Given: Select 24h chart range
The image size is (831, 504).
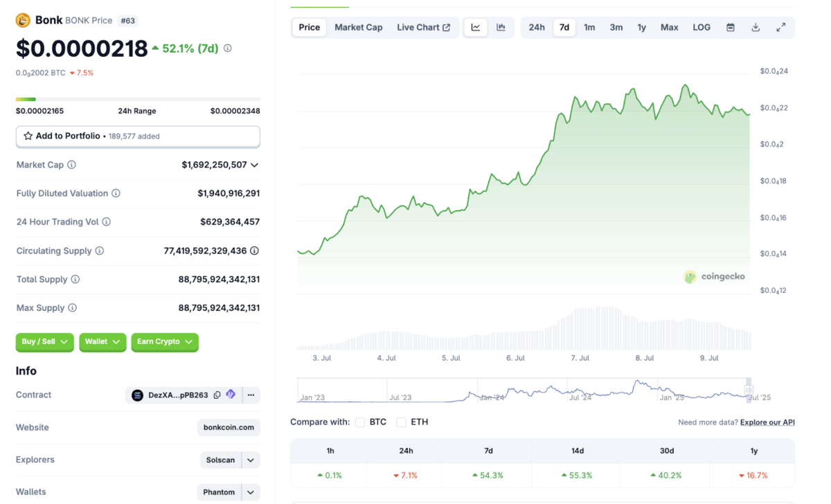Looking at the screenshot, I should pos(537,28).
